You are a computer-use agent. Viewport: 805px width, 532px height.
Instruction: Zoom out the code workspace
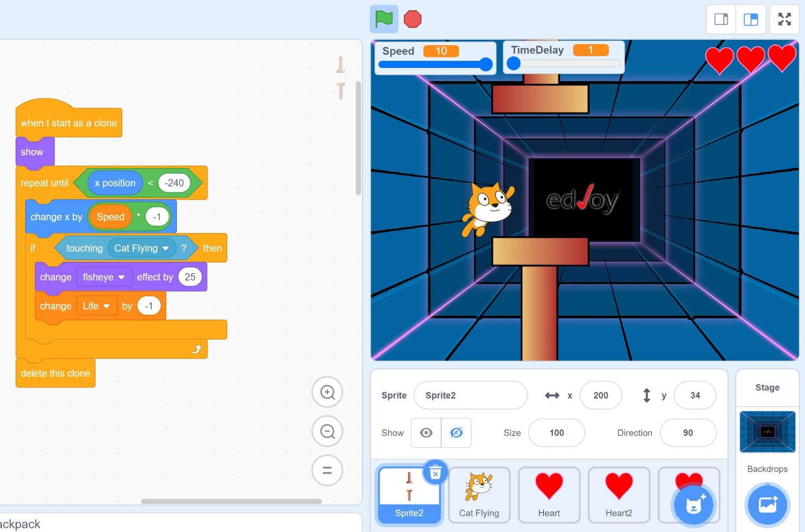click(328, 431)
